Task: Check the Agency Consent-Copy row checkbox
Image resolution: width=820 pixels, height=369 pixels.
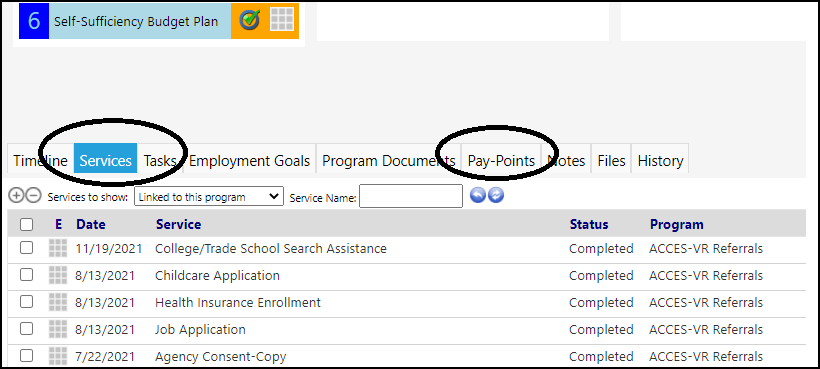Action: (x=26, y=356)
